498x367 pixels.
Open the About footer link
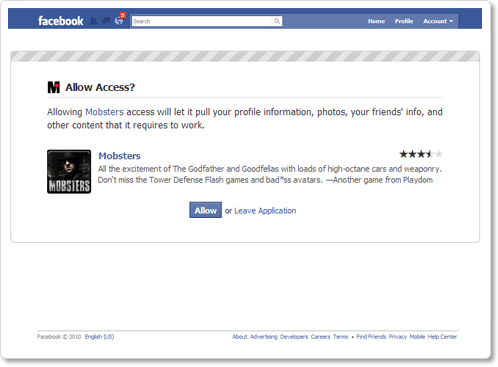coord(240,337)
